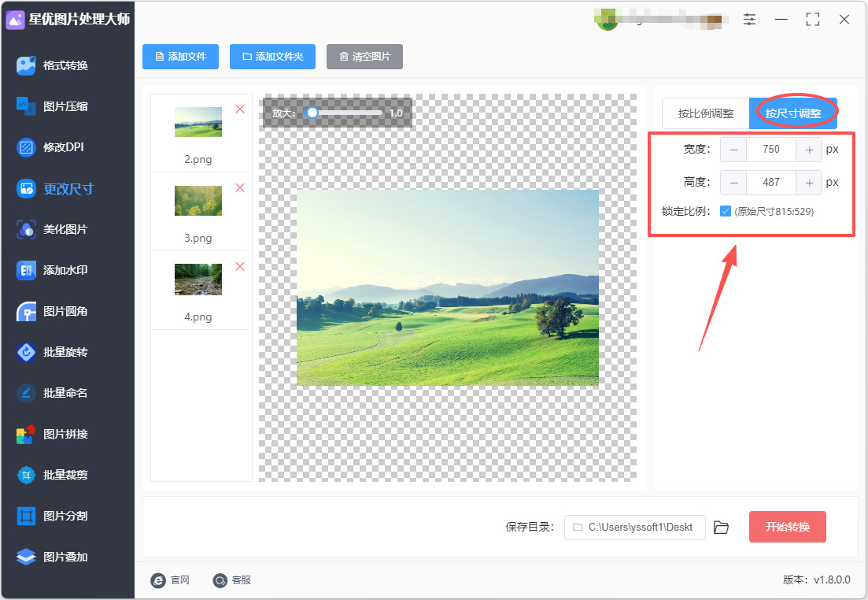Browse for save folder icon

click(721, 528)
